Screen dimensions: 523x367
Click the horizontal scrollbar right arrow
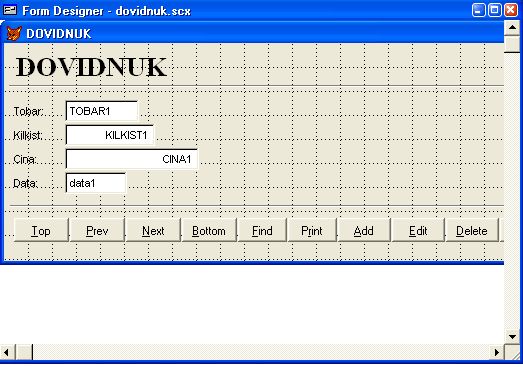tap(497, 352)
